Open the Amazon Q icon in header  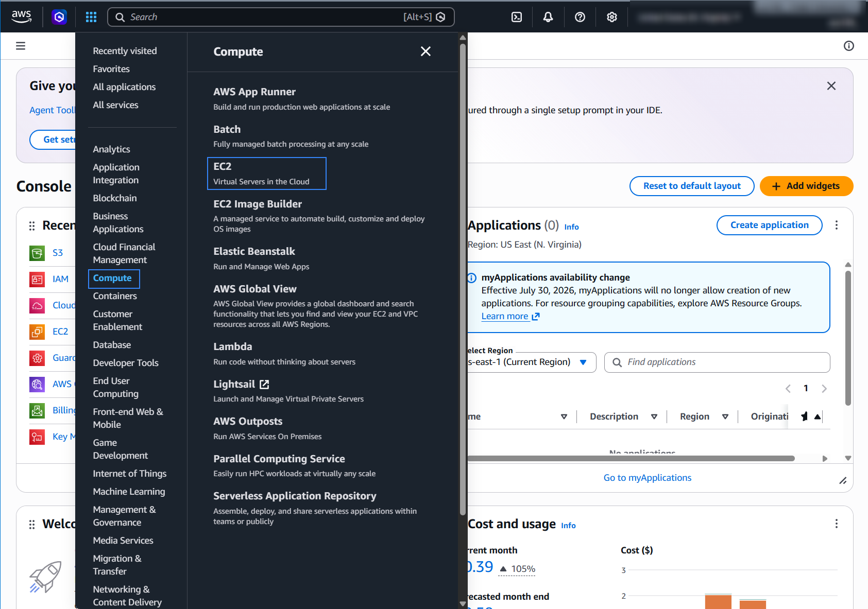(x=59, y=17)
